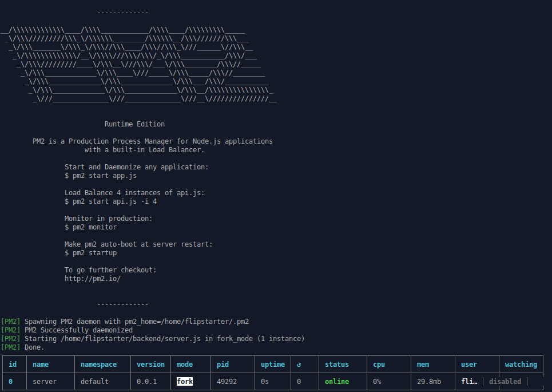Click the 'PM2 is a Production Process Manager' line
The width and height of the screenshot is (552, 392).
click(153, 141)
